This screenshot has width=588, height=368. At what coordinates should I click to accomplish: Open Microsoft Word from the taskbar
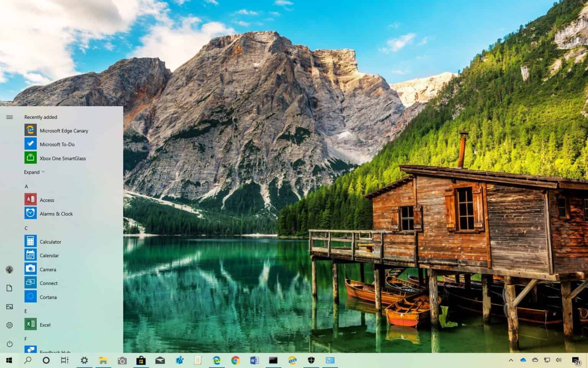[x=254, y=360]
